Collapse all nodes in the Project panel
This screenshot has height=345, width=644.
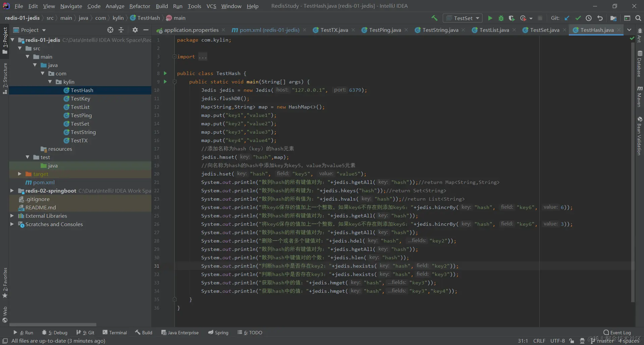(x=121, y=30)
